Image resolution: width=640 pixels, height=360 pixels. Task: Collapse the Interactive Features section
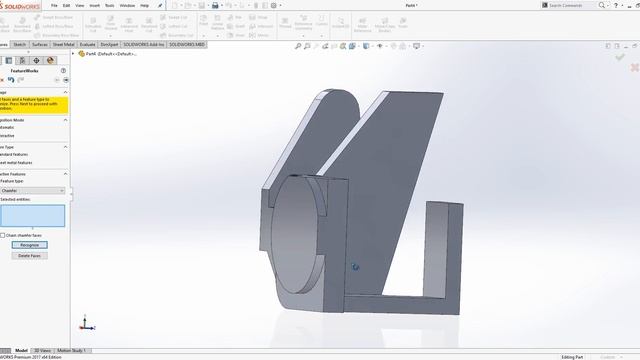coord(65,174)
